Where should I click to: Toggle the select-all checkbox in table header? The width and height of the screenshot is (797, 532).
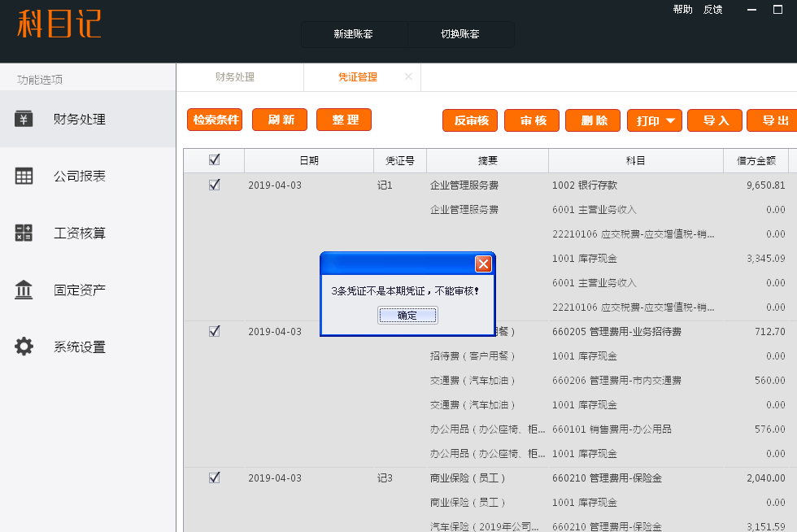215,160
